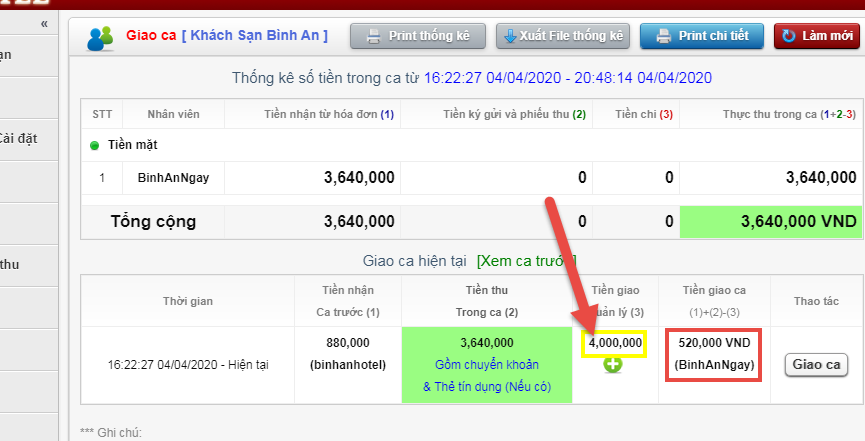Click the green dot beside Tiền mặt
865x441 pixels.
tap(95, 146)
